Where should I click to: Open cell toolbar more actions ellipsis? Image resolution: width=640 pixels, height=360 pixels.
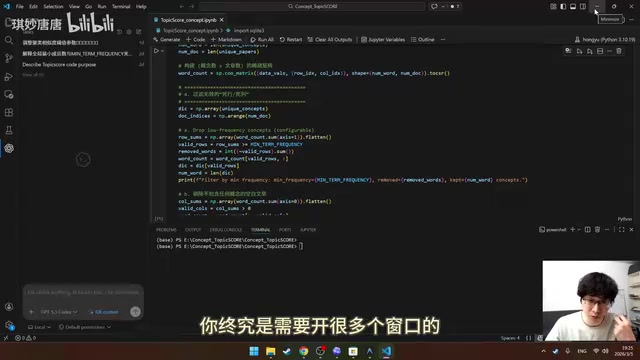609,51
